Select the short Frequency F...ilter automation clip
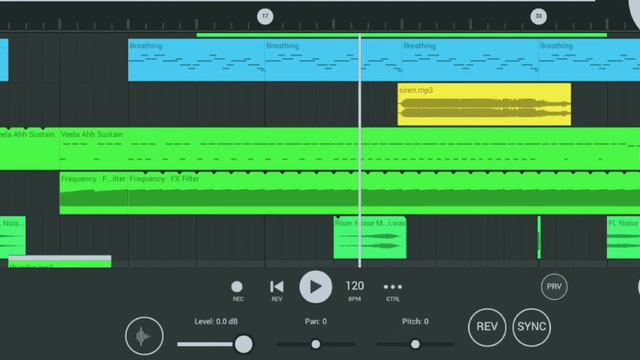Viewport: 640px width, 360px height. [94, 193]
